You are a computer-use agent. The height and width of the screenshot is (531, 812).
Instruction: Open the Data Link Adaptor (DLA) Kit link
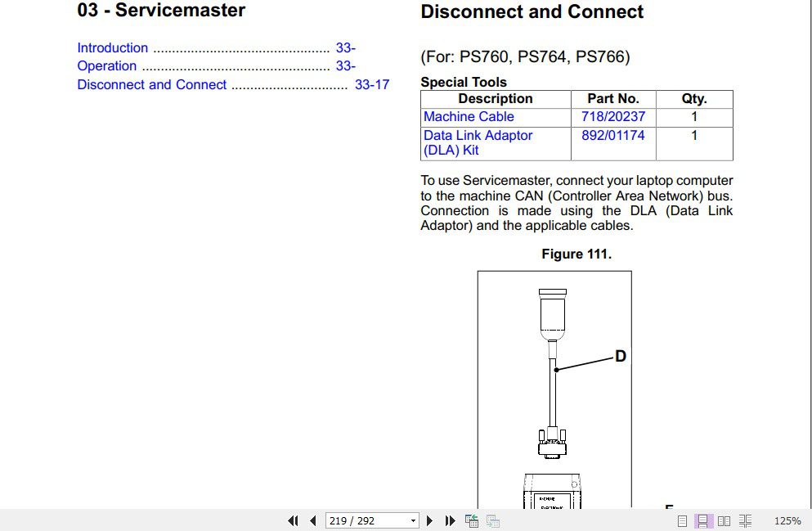pyautogui.click(x=478, y=142)
